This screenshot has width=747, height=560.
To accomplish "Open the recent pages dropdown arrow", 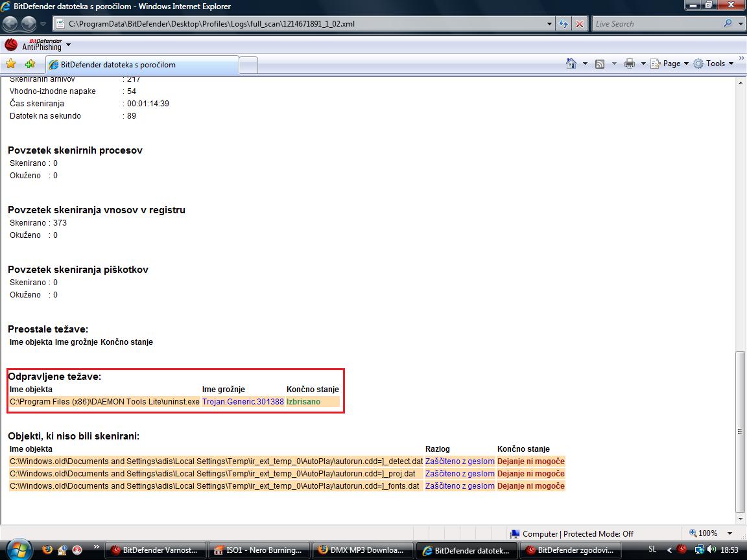I will click(x=43, y=24).
